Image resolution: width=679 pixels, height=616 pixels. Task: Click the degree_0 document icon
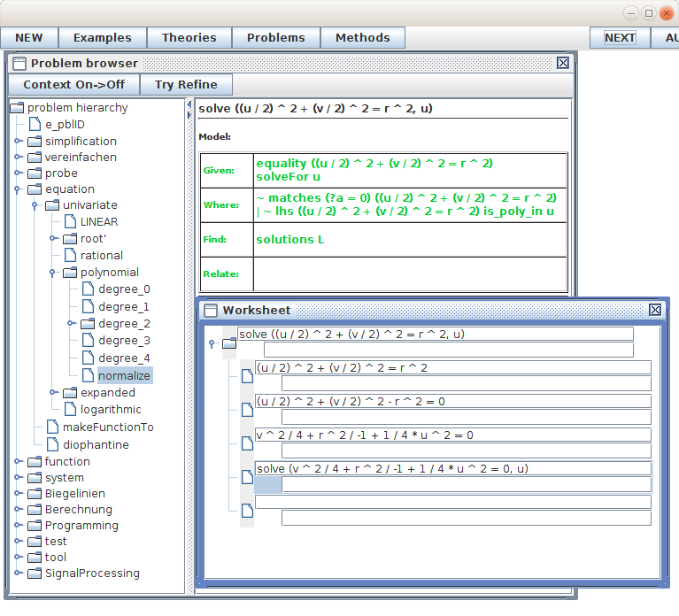coord(88,289)
